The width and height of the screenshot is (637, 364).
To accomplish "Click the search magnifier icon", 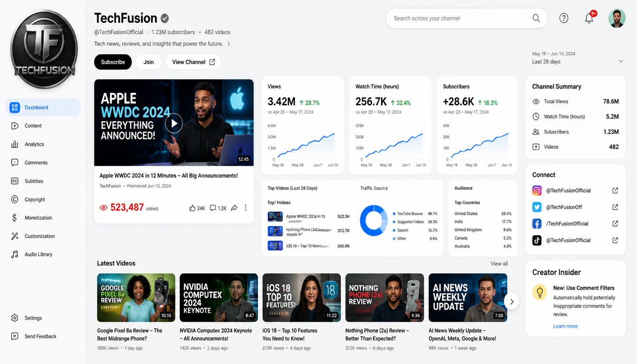I will click(536, 18).
